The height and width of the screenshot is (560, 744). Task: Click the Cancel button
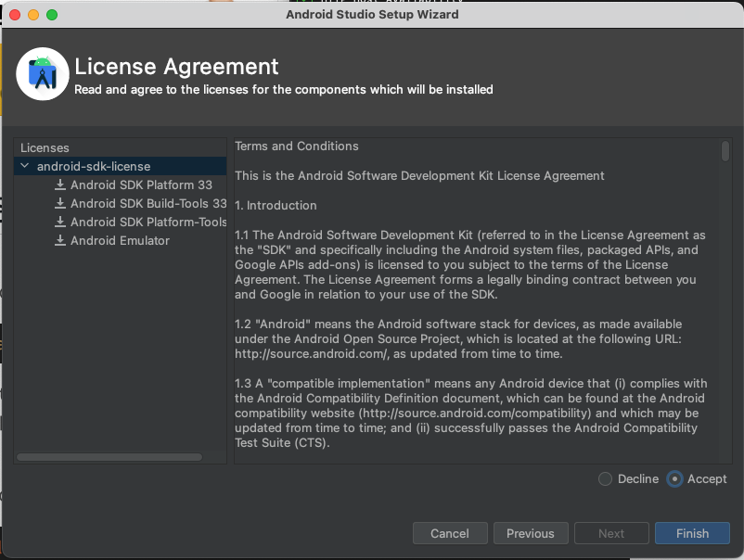point(450,533)
